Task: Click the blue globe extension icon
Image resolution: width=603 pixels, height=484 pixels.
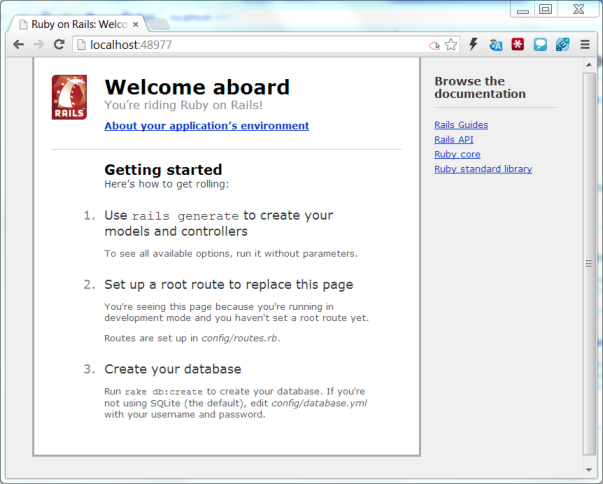Action: (562, 45)
